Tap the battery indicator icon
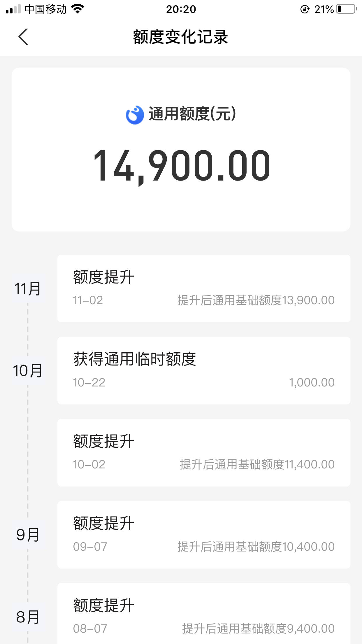The width and height of the screenshot is (362, 644). coord(347,9)
